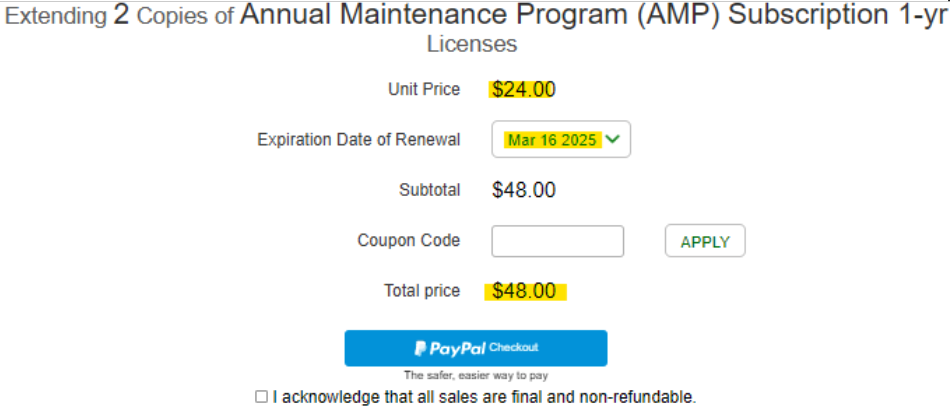
Task: Click the Unit Price label
Action: [424, 89]
